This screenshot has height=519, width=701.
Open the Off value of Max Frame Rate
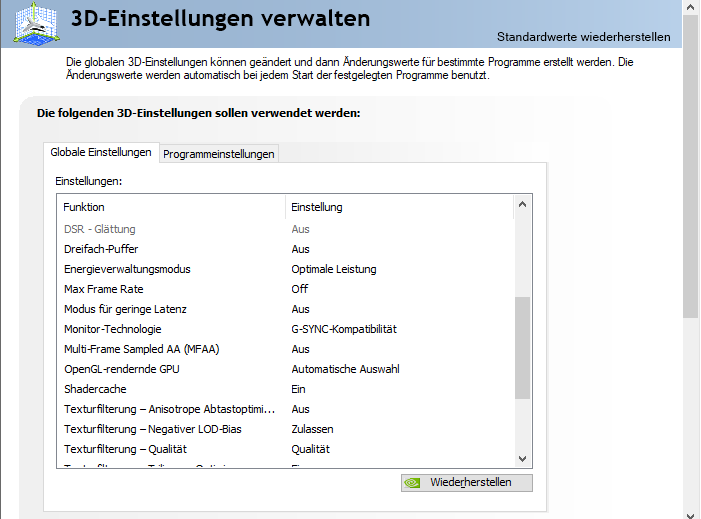pos(300,289)
